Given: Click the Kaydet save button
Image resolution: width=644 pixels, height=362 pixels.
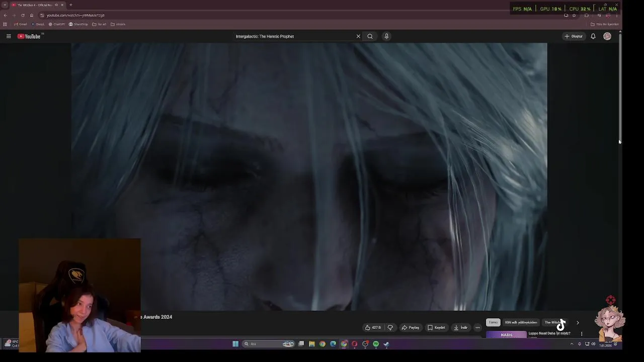Looking at the screenshot, I should [436, 327].
